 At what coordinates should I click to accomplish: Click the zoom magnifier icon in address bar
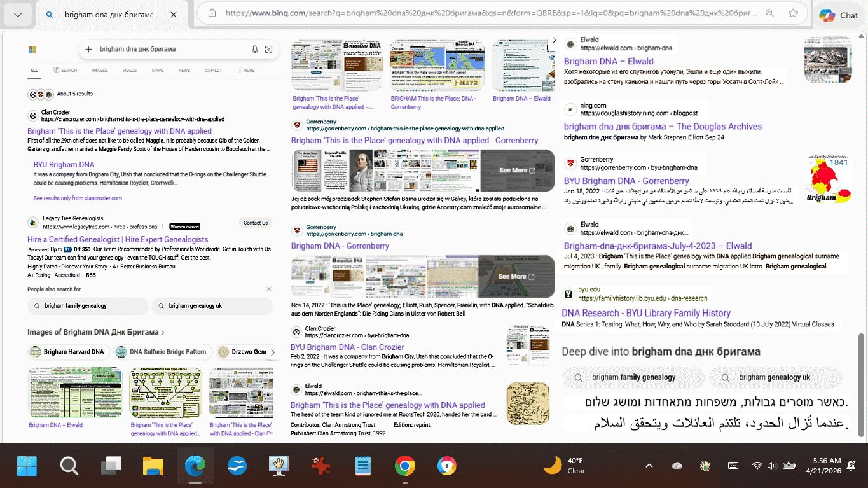click(769, 13)
